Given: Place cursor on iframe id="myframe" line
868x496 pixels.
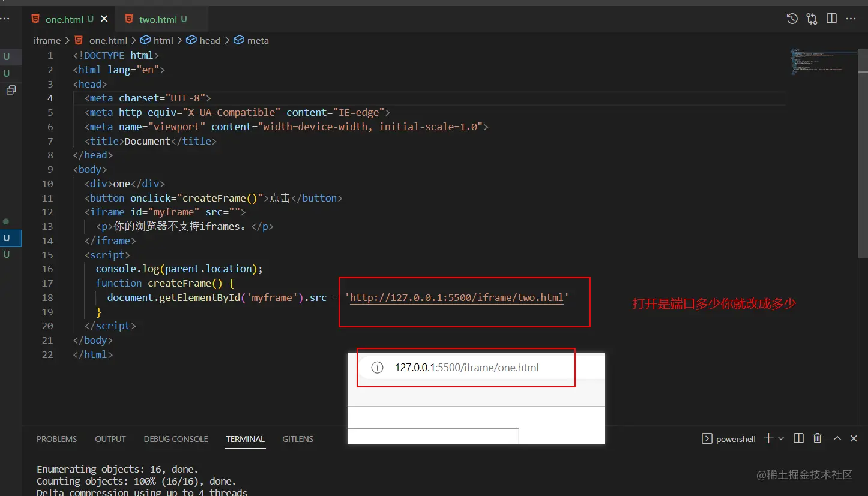Looking at the screenshot, I should [165, 212].
